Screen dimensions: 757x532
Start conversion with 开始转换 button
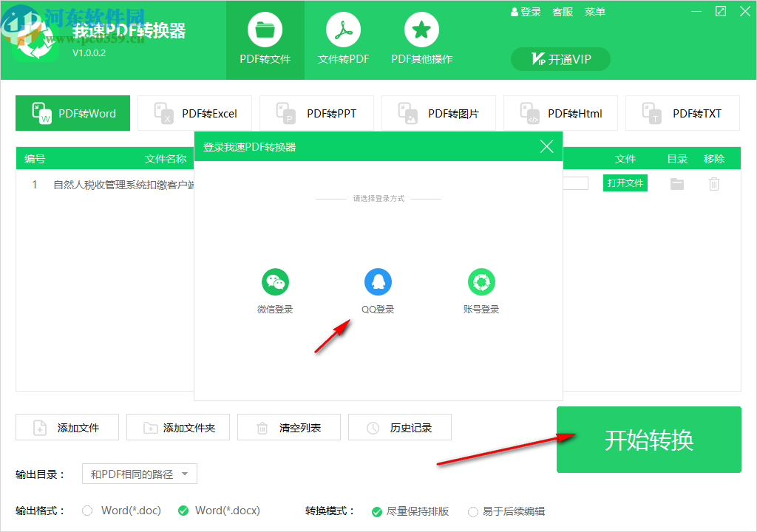coord(648,438)
